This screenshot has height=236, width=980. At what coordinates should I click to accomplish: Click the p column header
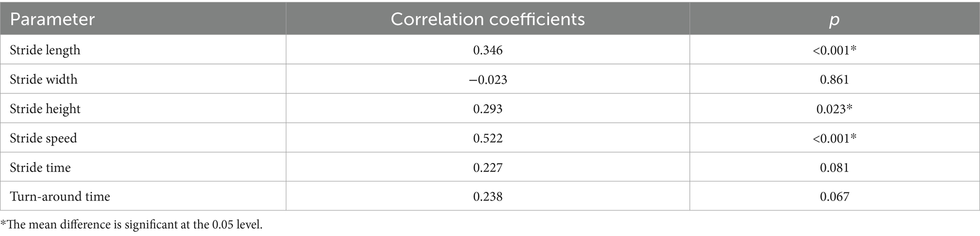pyautogui.click(x=834, y=19)
